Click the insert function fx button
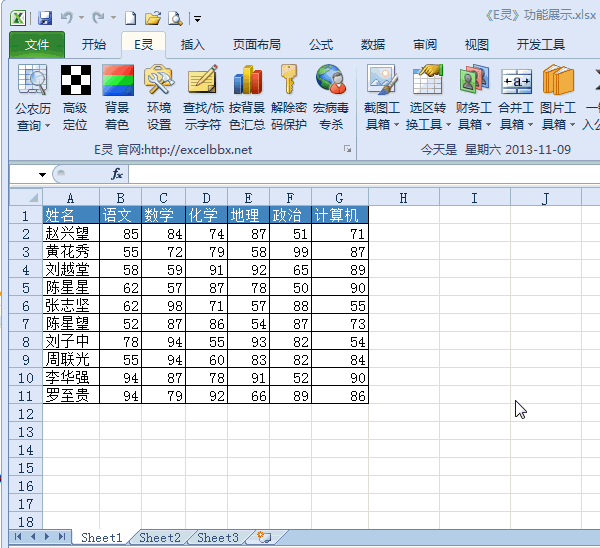Viewport: 600px width, 548px height. 117,175
